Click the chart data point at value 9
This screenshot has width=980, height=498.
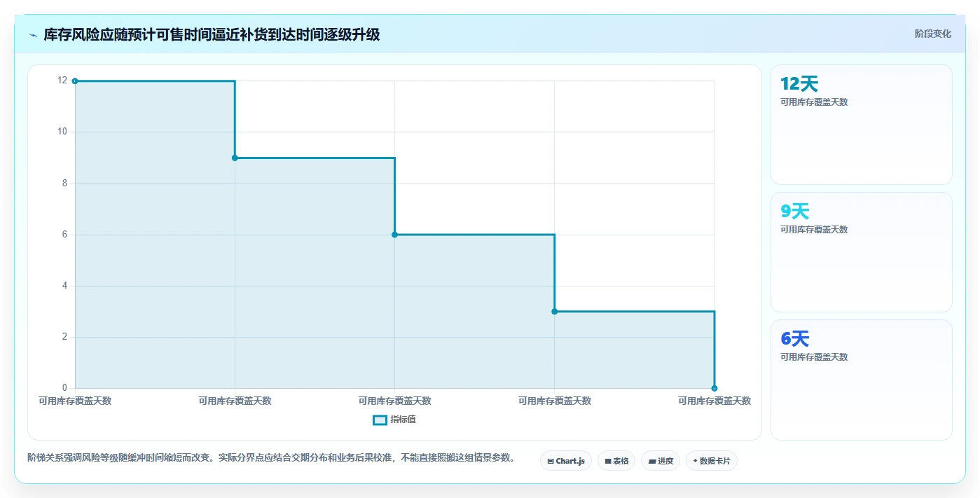point(235,158)
